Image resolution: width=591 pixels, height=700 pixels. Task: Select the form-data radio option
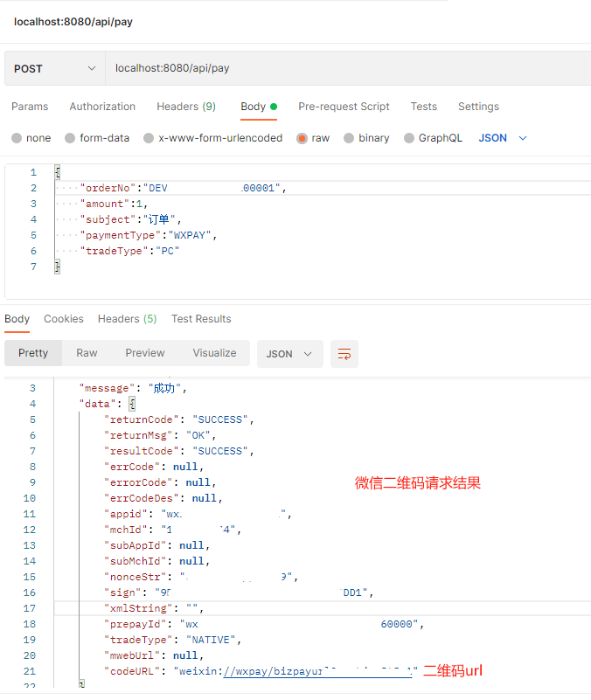coord(70,138)
